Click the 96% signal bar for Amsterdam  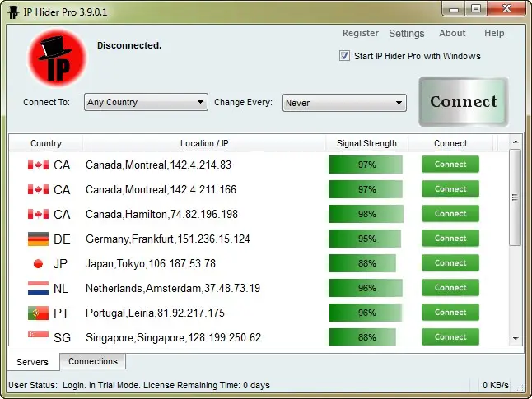click(366, 288)
